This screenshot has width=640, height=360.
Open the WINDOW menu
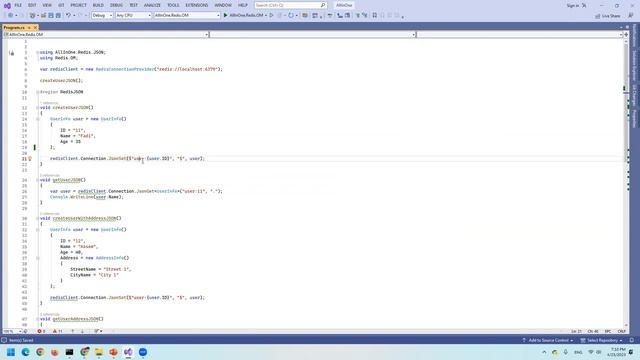(x=223, y=5)
